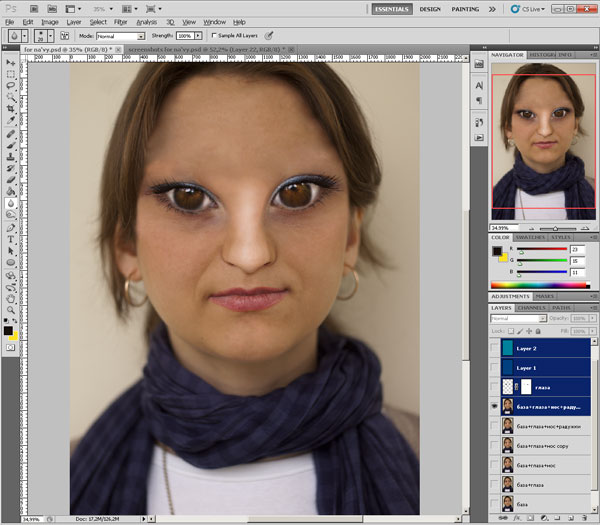Switch to the Channels tab

point(532,308)
